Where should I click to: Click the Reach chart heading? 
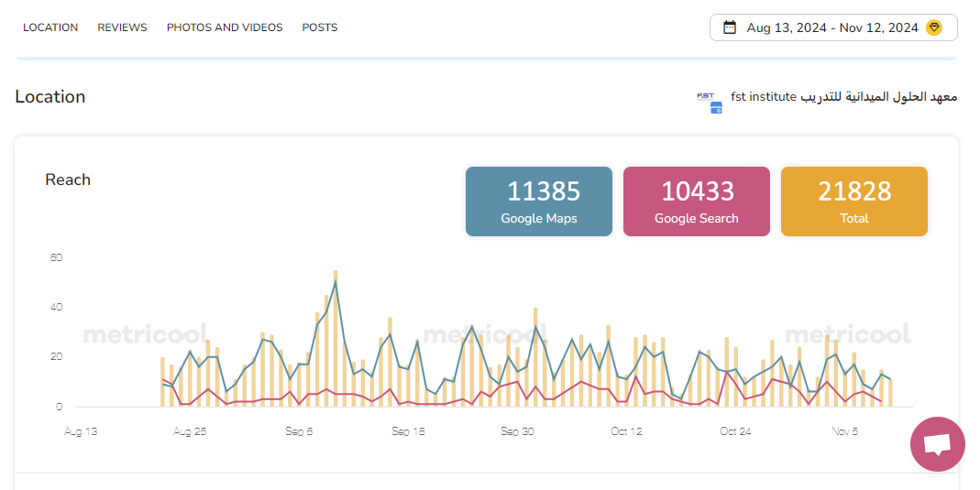(x=68, y=180)
